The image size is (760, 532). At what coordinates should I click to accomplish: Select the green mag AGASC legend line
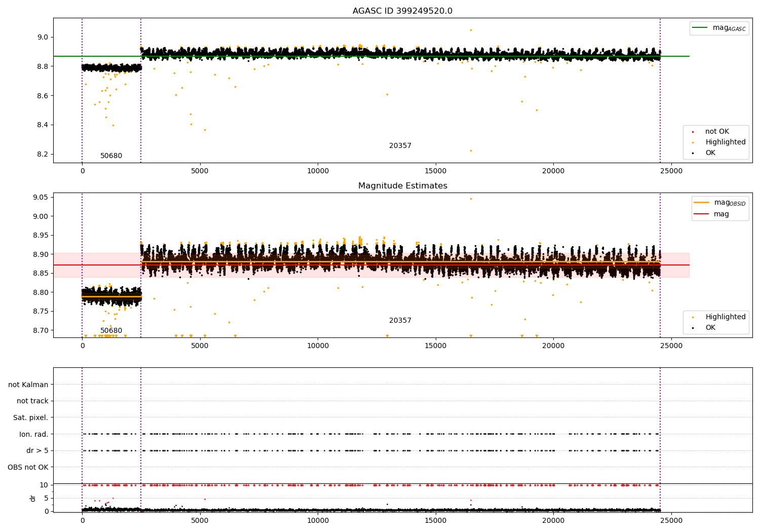click(x=701, y=28)
